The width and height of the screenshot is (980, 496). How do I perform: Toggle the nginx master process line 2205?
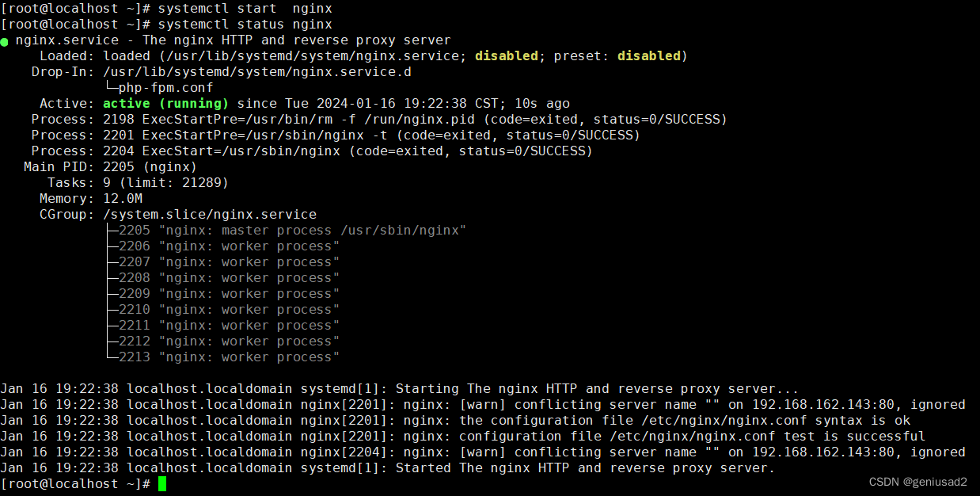click(289, 230)
